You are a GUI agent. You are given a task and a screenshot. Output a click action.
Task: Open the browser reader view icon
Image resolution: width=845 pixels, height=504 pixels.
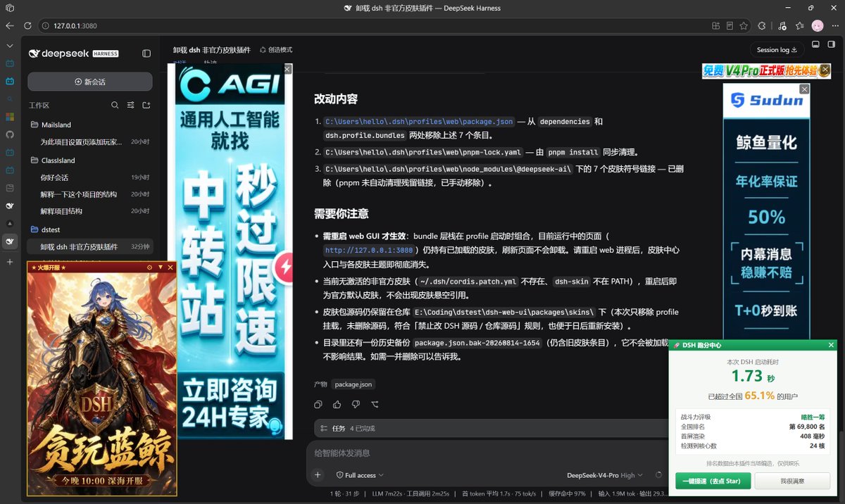[730, 26]
